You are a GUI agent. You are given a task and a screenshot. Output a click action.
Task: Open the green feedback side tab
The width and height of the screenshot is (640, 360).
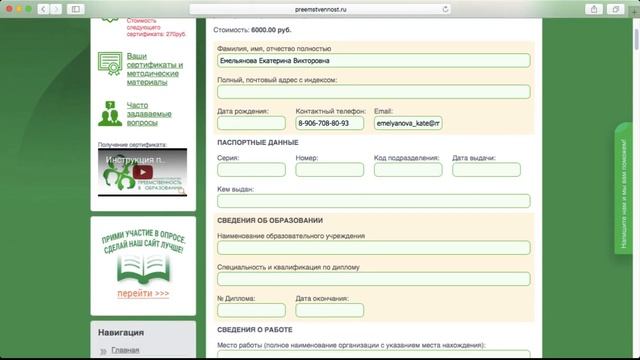(x=623, y=189)
